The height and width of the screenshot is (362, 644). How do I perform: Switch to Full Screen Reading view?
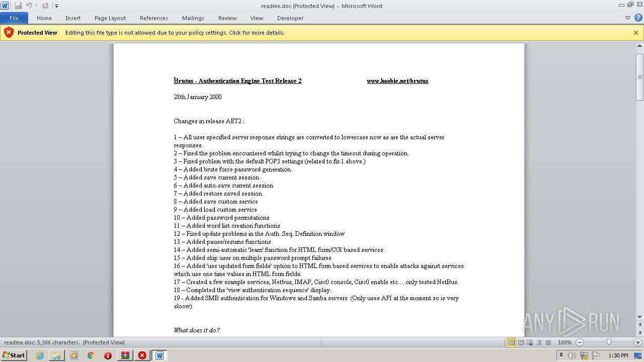pyautogui.click(x=521, y=342)
